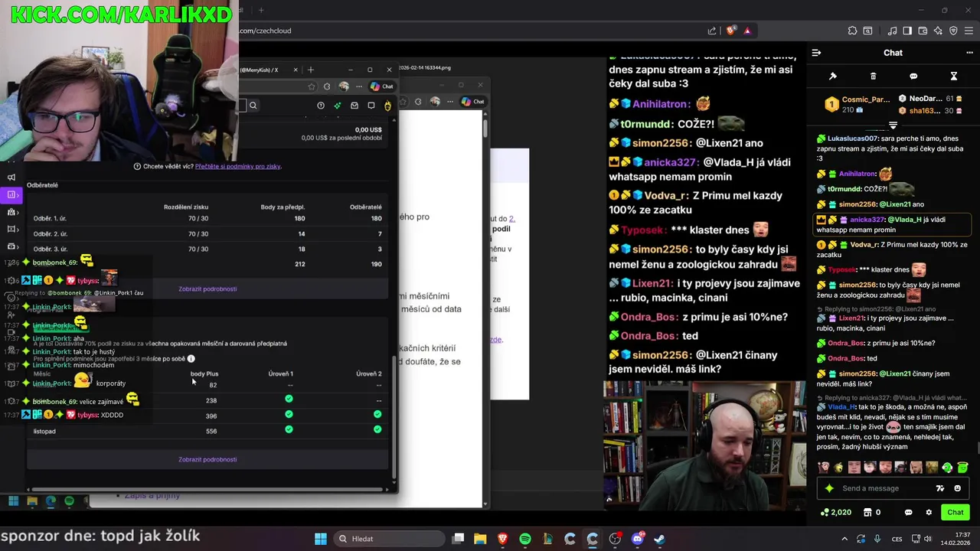Open the messages envelope icon in X
The height and width of the screenshot is (551, 980).
coord(354,106)
